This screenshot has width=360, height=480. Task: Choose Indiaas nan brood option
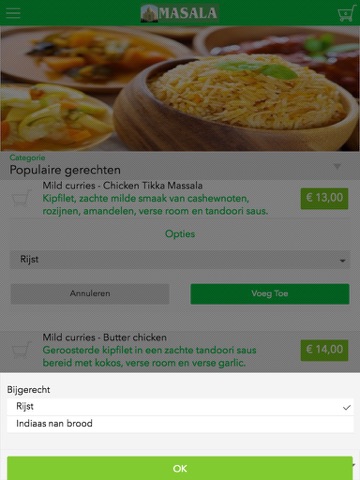coord(180,424)
